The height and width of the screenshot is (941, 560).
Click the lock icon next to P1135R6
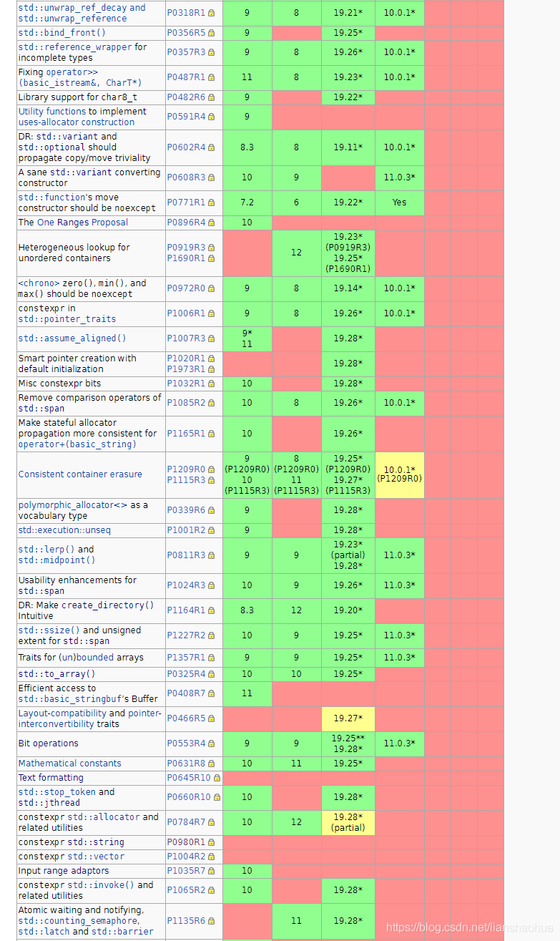point(211,921)
